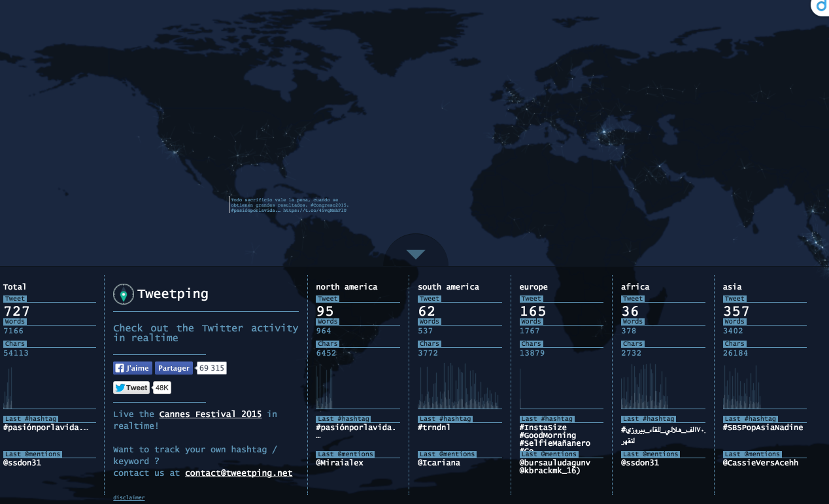This screenshot has width=829, height=504.
Task: Share the page via Partager button
Action: coord(174,368)
